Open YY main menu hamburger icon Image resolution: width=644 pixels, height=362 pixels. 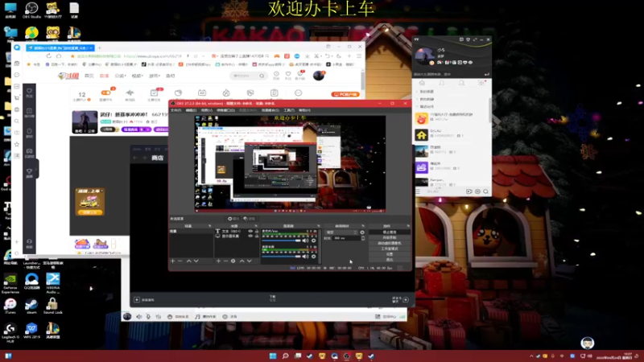point(418,191)
